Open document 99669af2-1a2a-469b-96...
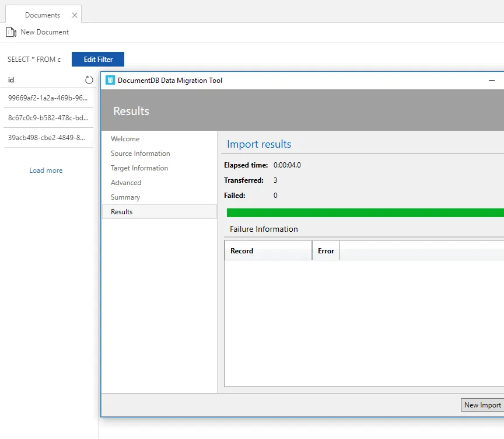This screenshot has height=439, width=504. click(x=48, y=97)
